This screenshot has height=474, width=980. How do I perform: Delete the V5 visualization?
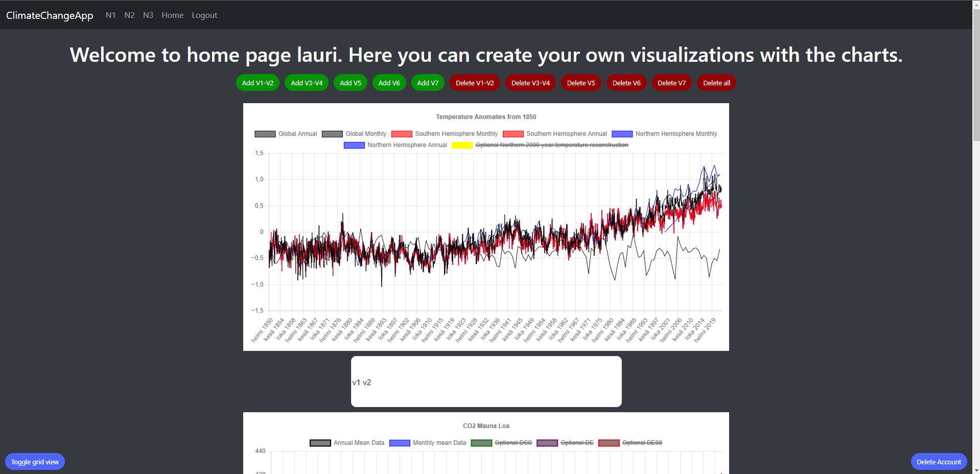(581, 83)
